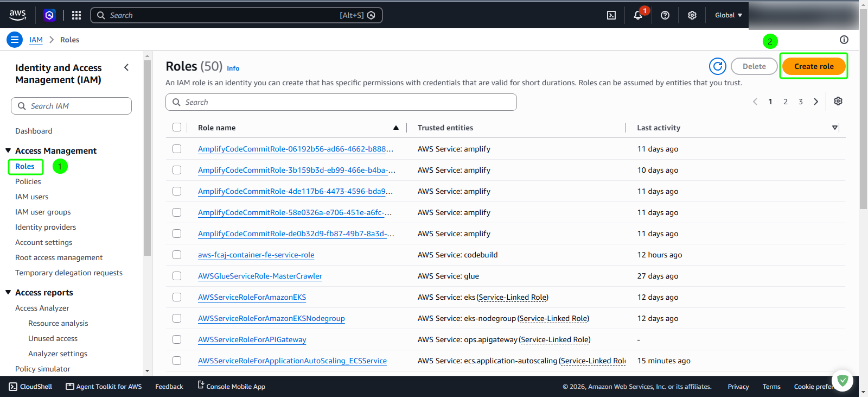Open the help question mark menu
The height and width of the screenshot is (397, 868).
(665, 15)
